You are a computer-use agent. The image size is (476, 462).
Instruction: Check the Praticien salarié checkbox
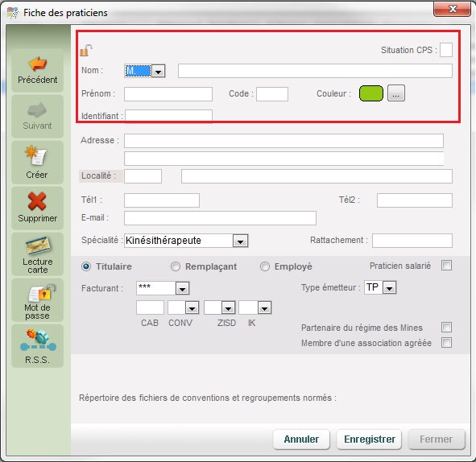click(446, 266)
